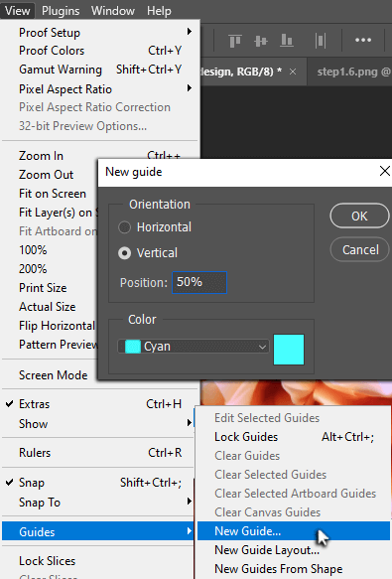Click the small cyan icon in the Color dropdown

click(133, 347)
